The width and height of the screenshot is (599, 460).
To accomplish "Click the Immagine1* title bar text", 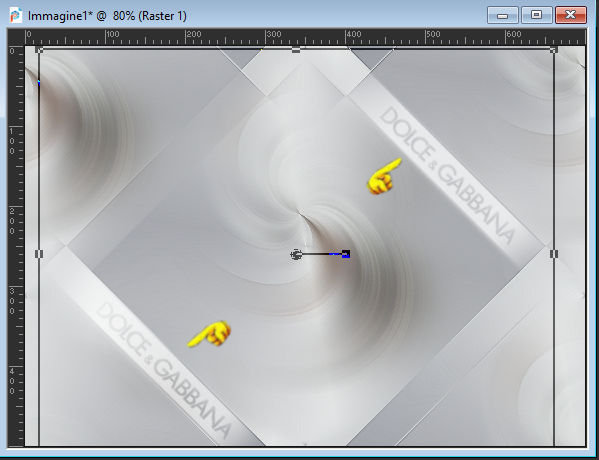I will [107, 16].
